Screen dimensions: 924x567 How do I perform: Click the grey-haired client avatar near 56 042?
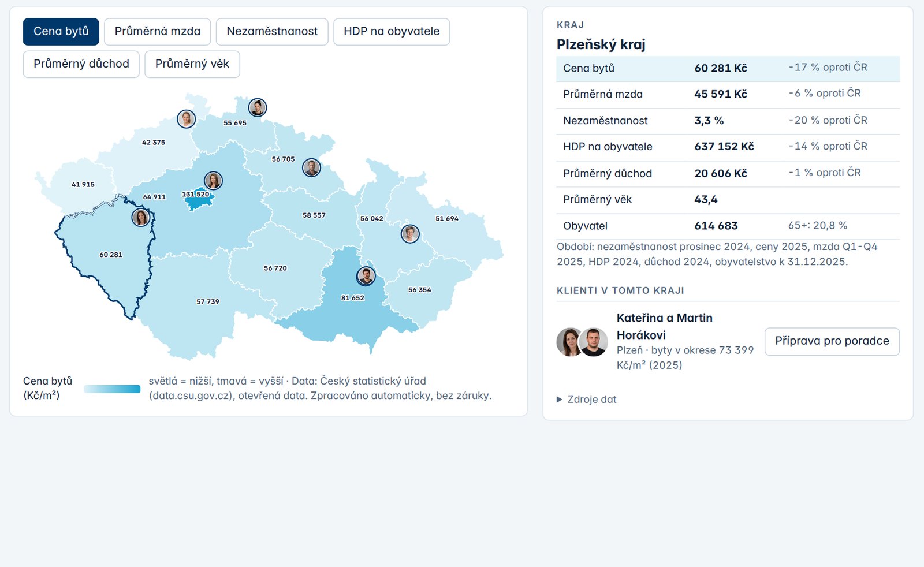coord(410,234)
